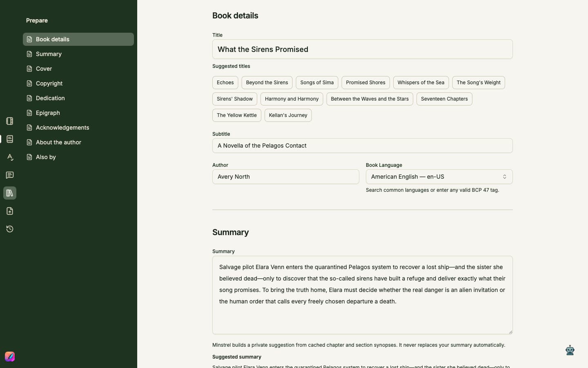588x368 pixels.
Task: Navigate to About the author
Action: pyautogui.click(x=78, y=142)
